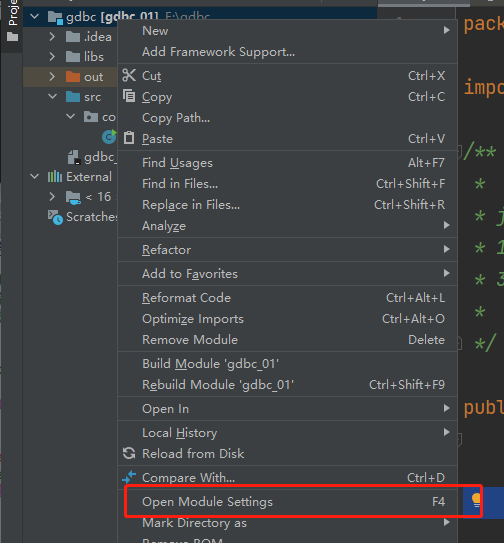The width and height of the screenshot is (504, 543).
Task: Click the Scratches clock icon
Action: 55,217
